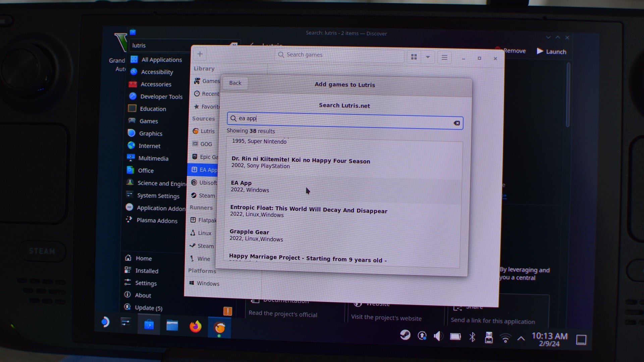
Task: Open the Lutris hamburger menu
Action: [x=444, y=58]
